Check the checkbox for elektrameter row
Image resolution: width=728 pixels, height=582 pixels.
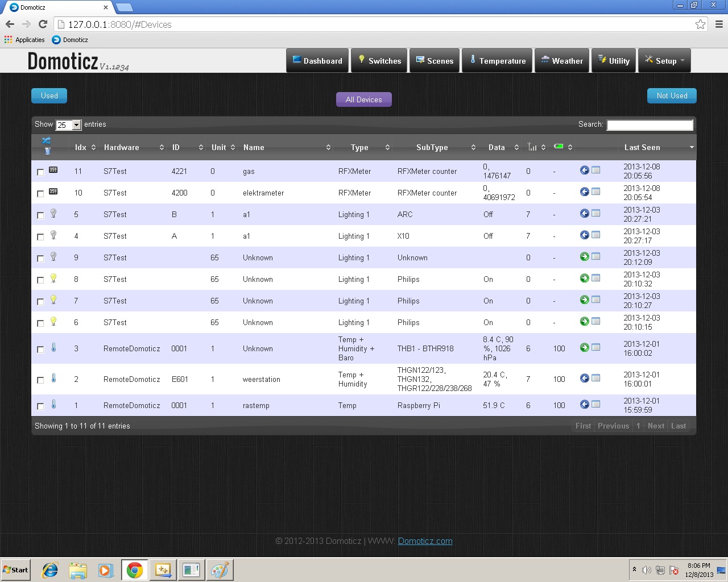[x=40, y=194]
